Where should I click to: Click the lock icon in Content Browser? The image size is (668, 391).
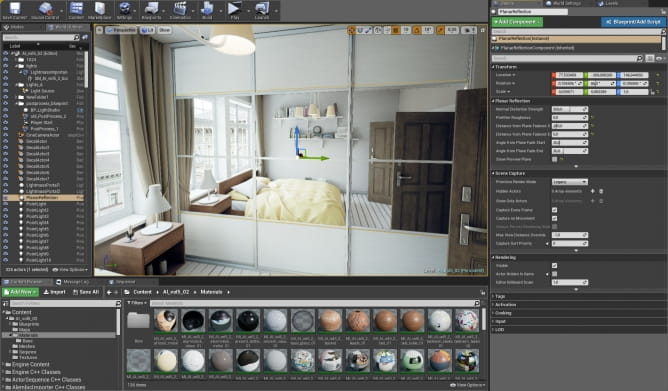(482, 292)
